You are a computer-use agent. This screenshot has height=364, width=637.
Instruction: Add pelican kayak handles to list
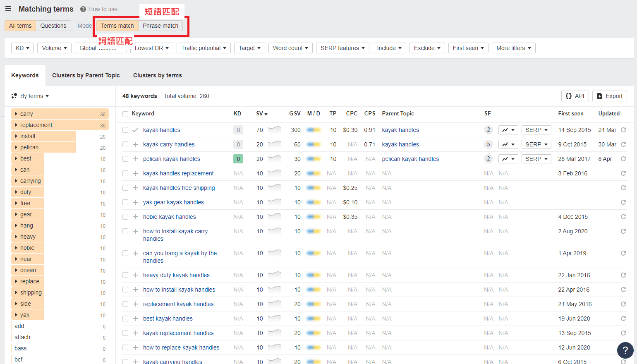point(135,159)
